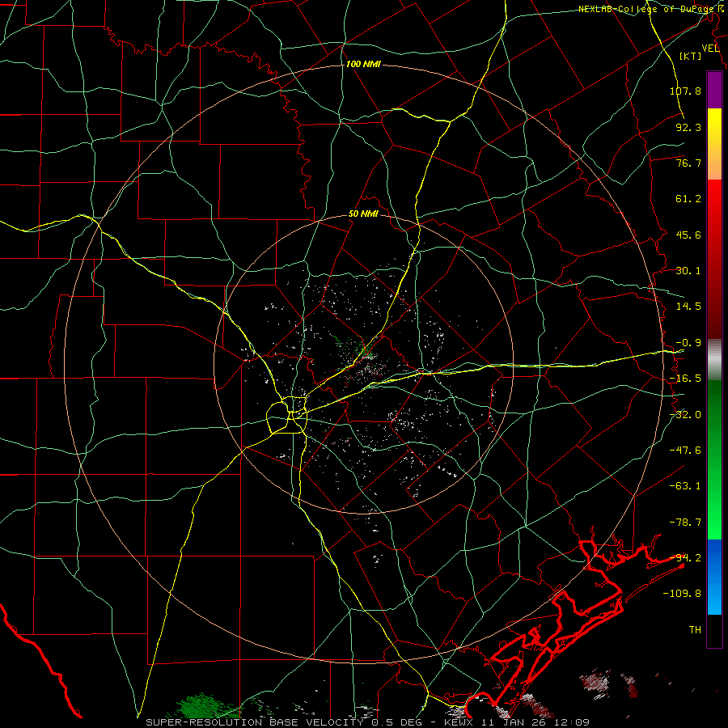Click the '50 NMI' range ring label
This screenshot has height=728, width=728.
363,214
